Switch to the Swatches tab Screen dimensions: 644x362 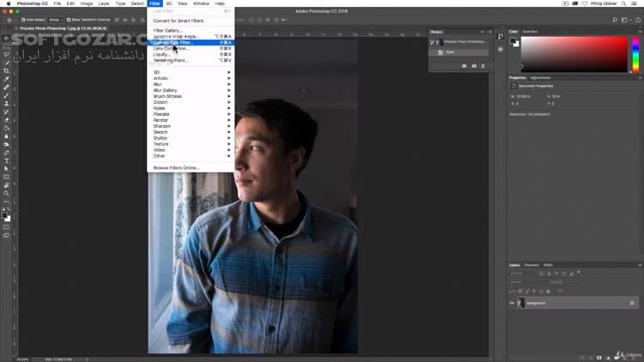coord(530,32)
